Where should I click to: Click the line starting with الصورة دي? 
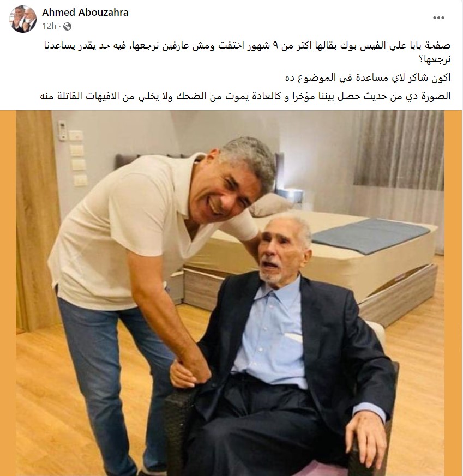245,96
